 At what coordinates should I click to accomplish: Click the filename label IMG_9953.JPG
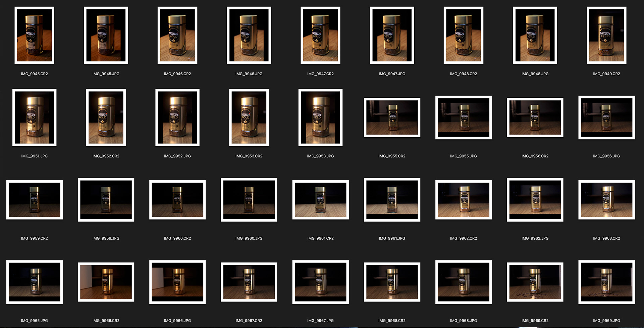tap(320, 156)
